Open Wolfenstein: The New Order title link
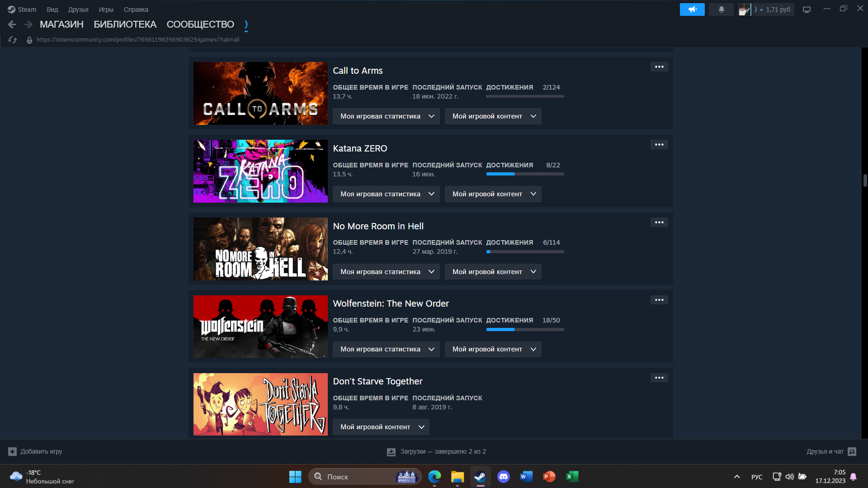This screenshot has width=868, height=488. point(391,303)
